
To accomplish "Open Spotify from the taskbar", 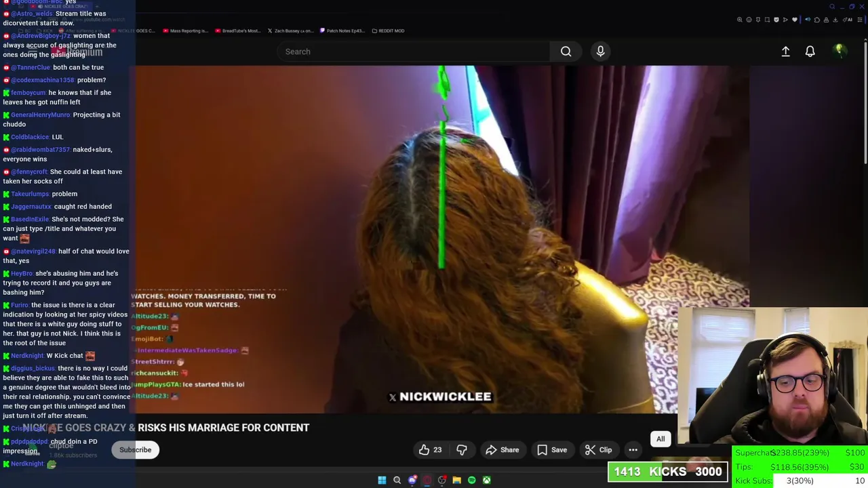I will point(472,480).
